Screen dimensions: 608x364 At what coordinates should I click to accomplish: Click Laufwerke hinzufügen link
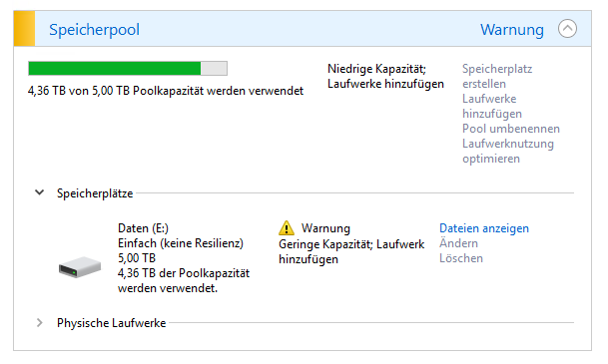492,106
